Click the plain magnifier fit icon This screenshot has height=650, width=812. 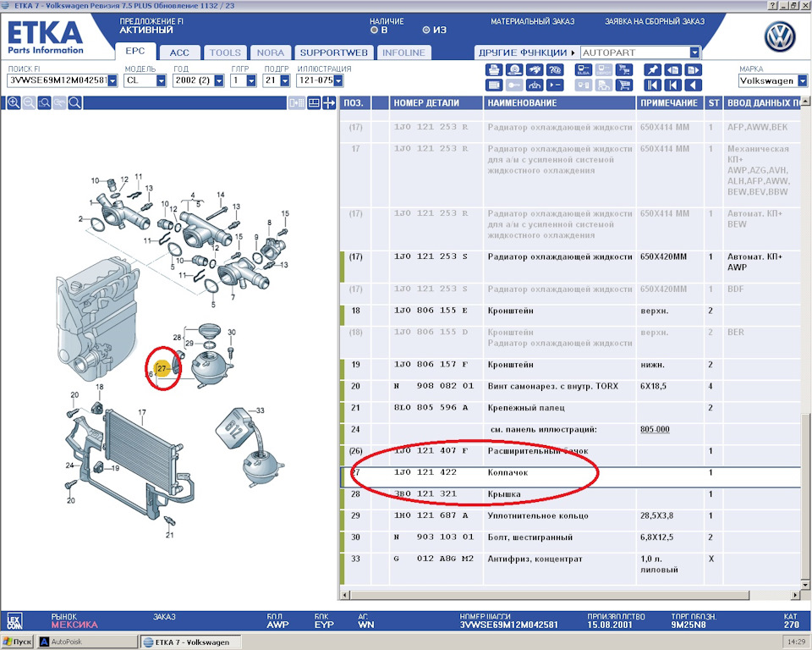click(74, 102)
